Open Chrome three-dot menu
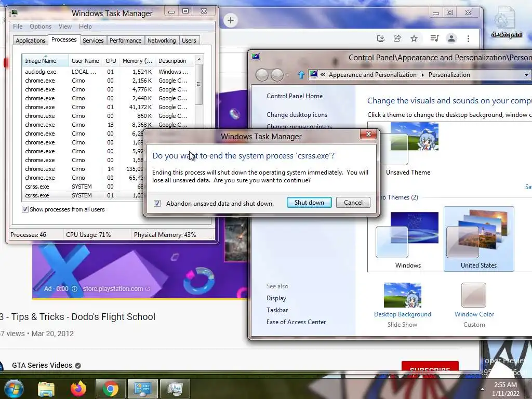The height and width of the screenshot is (399, 532). 468,38
